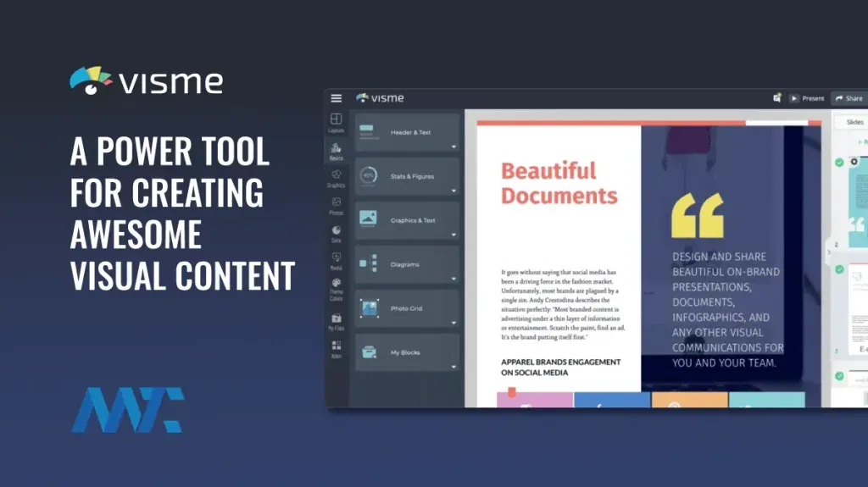Select the blue social media tile
Screen dimensions: 868x487
click(612, 400)
